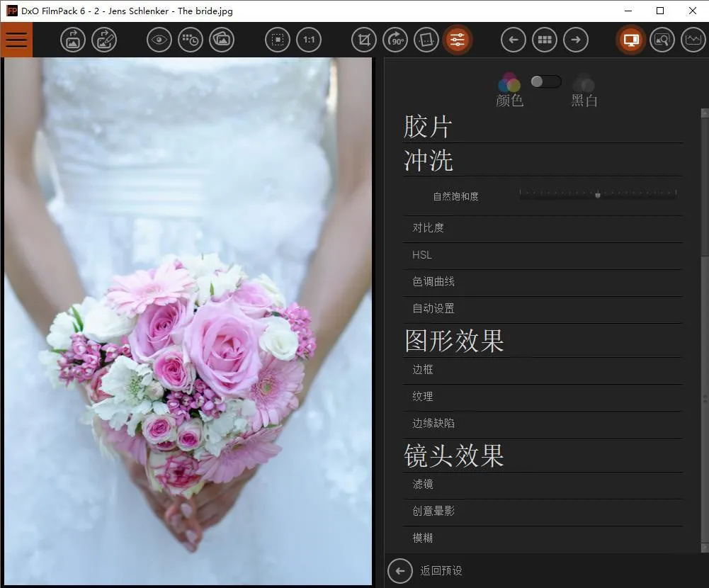The width and height of the screenshot is (709, 588).
Task: Click the fit-to-screen zoom icon
Action: click(278, 40)
